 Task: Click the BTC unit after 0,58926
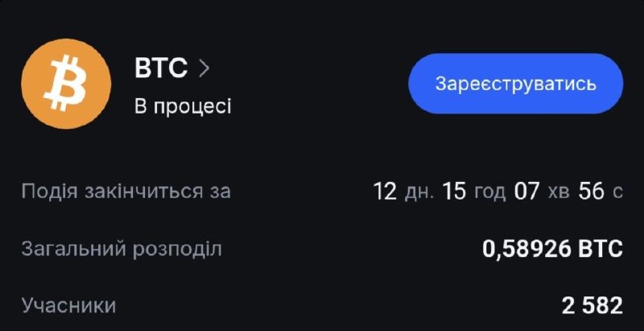tap(600, 249)
